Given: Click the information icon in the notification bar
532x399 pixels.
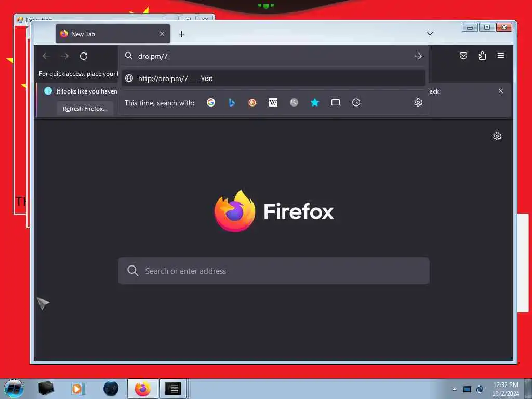Looking at the screenshot, I should click(48, 91).
